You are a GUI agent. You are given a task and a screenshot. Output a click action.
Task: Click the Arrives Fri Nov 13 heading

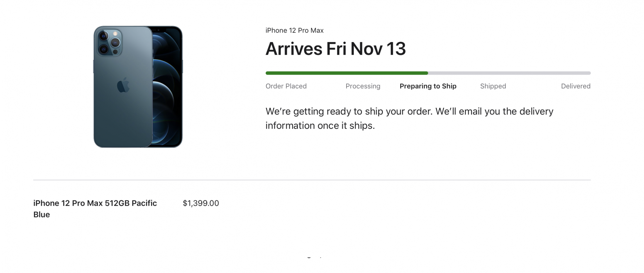point(336,49)
